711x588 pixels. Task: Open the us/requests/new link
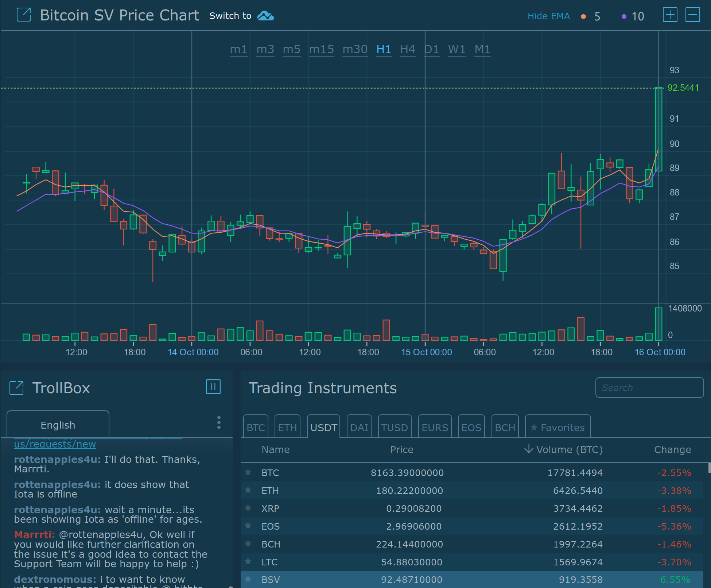click(55, 444)
